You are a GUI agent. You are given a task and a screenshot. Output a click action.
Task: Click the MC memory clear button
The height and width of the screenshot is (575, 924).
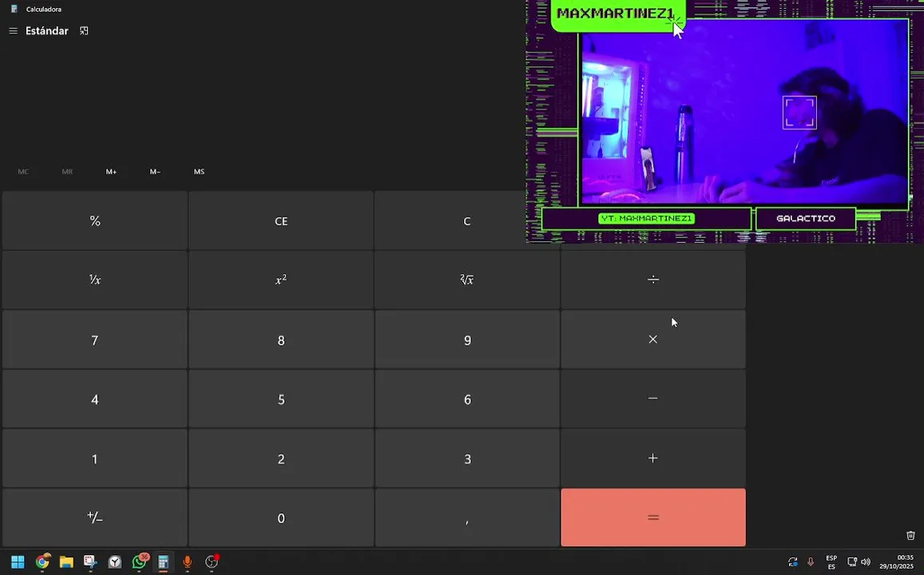click(x=23, y=172)
